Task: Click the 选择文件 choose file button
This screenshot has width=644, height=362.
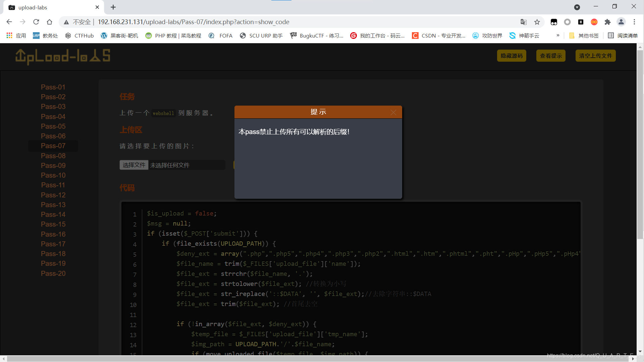Action: 134,165
